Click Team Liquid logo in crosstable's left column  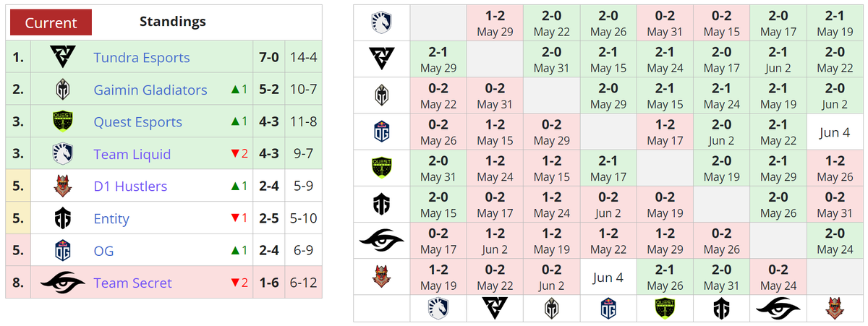point(381,23)
